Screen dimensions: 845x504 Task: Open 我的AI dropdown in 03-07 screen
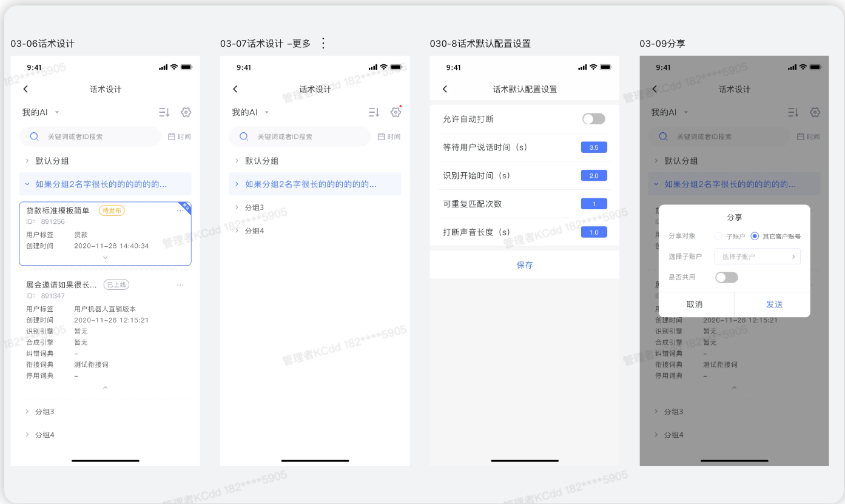(x=250, y=112)
